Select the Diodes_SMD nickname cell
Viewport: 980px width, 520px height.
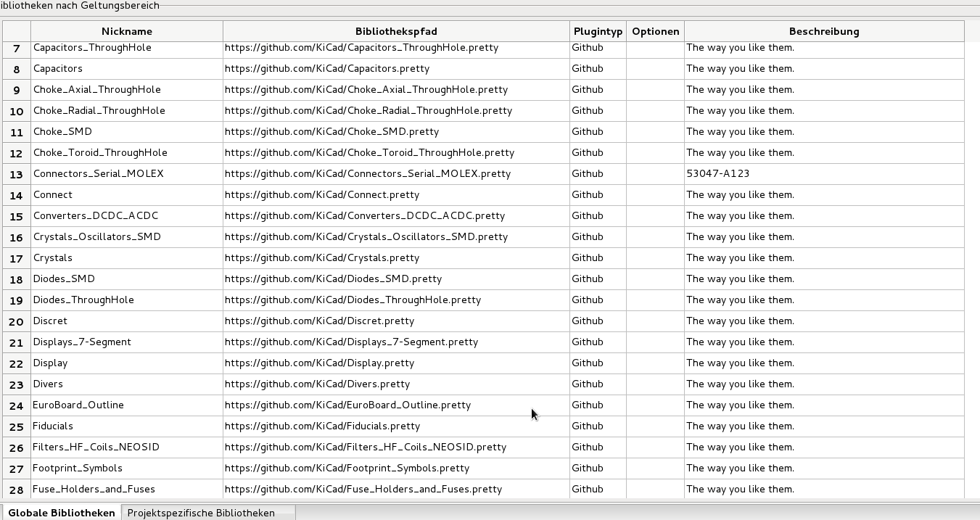pos(127,279)
